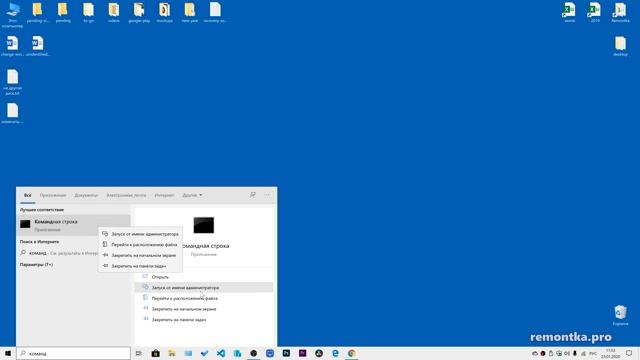Open File Explorer from the taskbar
640x360 pixels.
point(172,353)
